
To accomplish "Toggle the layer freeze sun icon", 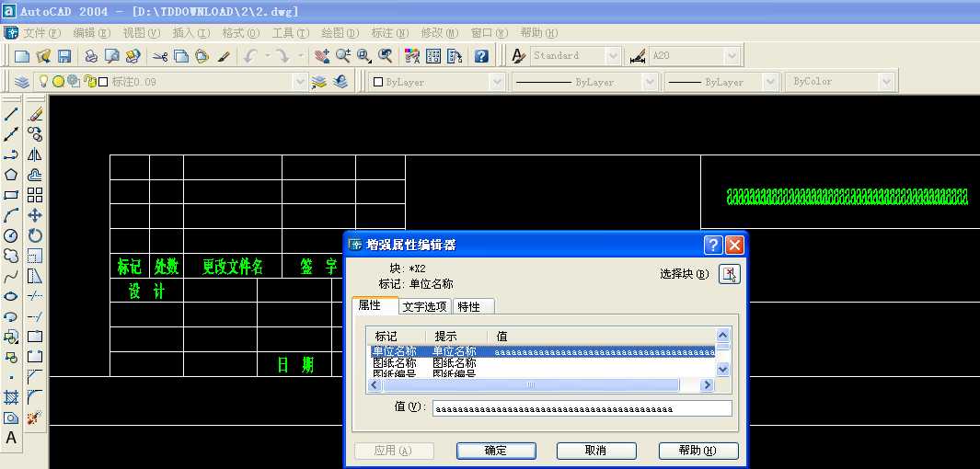I will 57,82.
